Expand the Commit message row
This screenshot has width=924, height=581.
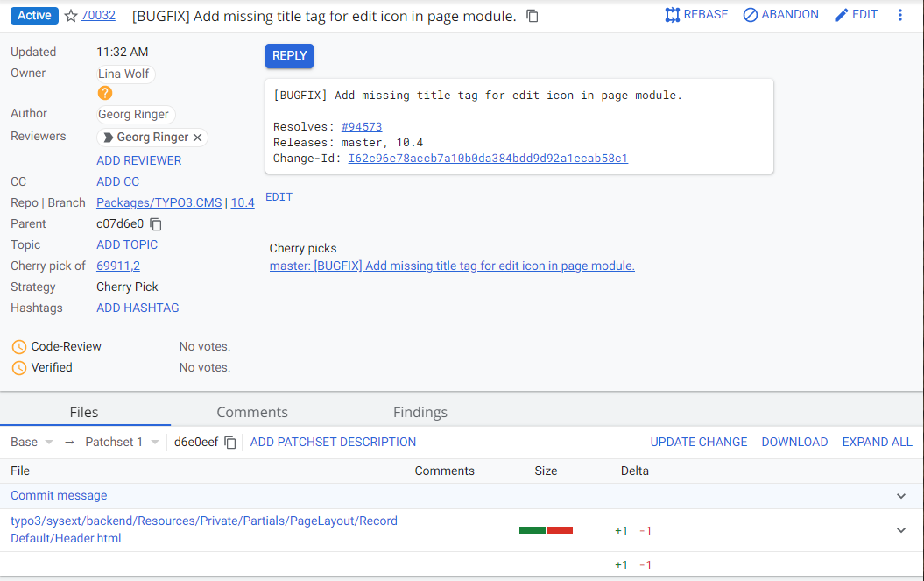point(900,496)
